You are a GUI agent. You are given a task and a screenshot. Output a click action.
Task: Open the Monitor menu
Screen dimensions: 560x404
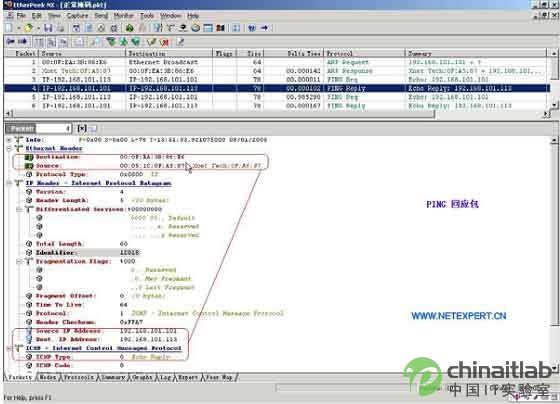(123, 16)
